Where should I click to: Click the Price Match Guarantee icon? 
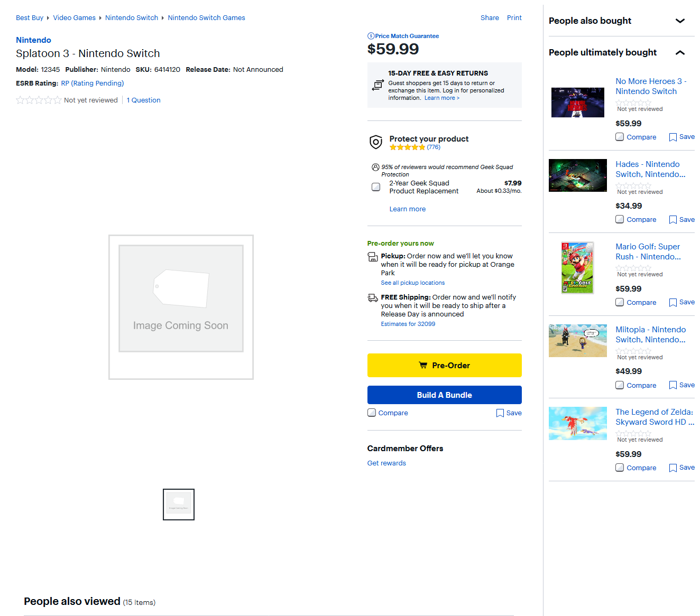pos(371,36)
